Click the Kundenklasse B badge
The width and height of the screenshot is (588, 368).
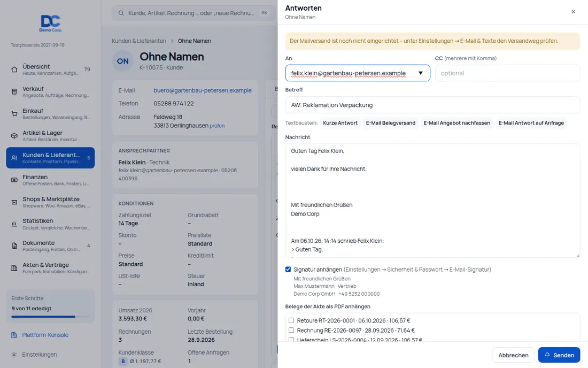click(x=123, y=361)
